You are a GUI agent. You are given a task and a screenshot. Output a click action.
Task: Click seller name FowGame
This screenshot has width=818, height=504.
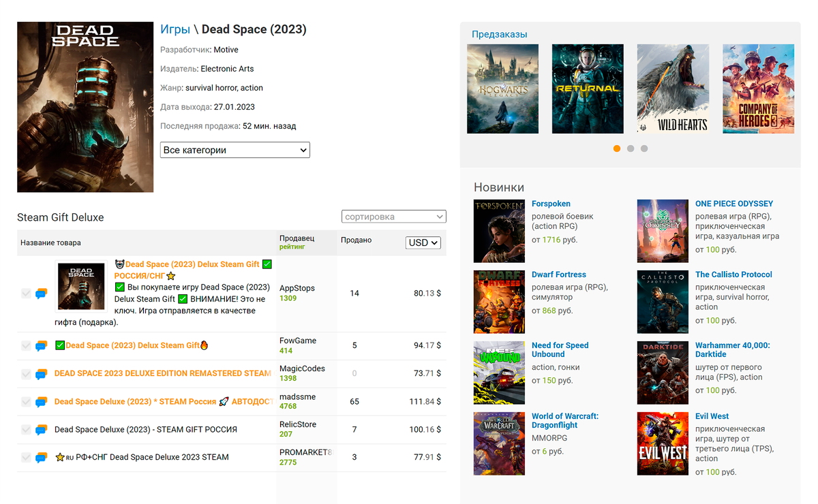298,341
